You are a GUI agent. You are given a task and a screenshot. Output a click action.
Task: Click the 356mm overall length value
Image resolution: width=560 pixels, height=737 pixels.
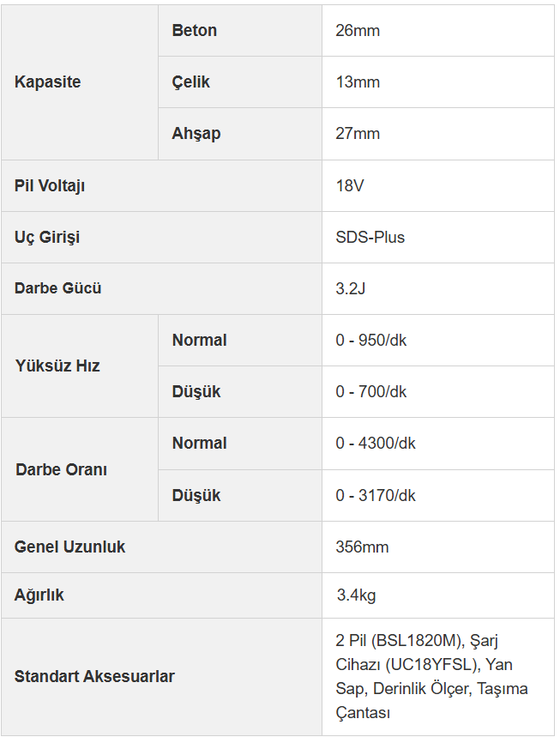(362, 547)
